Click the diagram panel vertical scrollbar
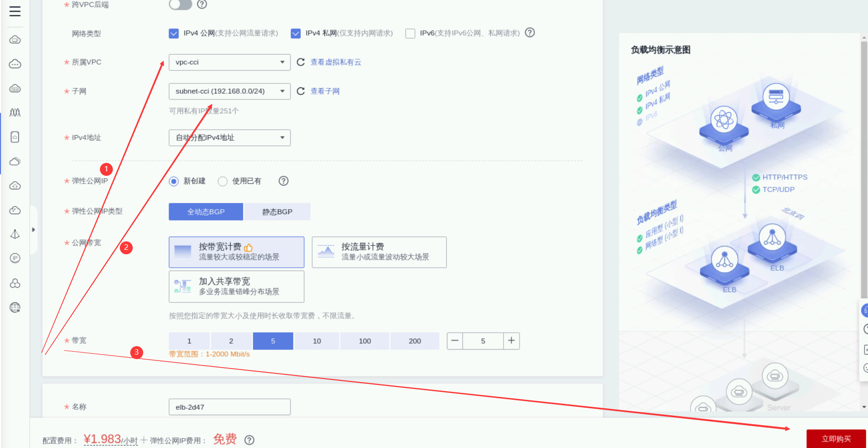The image size is (868, 448). pos(864,169)
